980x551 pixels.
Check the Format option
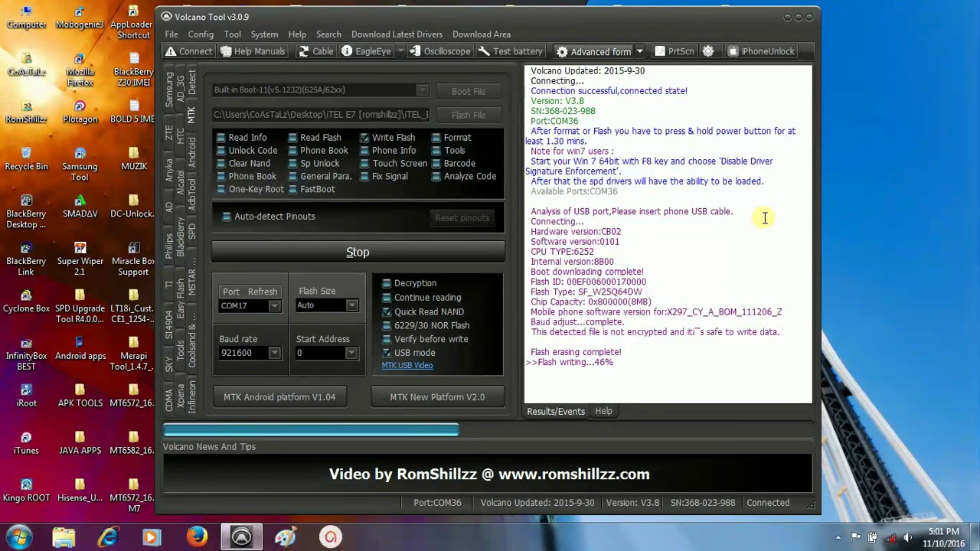click(436, 138)
